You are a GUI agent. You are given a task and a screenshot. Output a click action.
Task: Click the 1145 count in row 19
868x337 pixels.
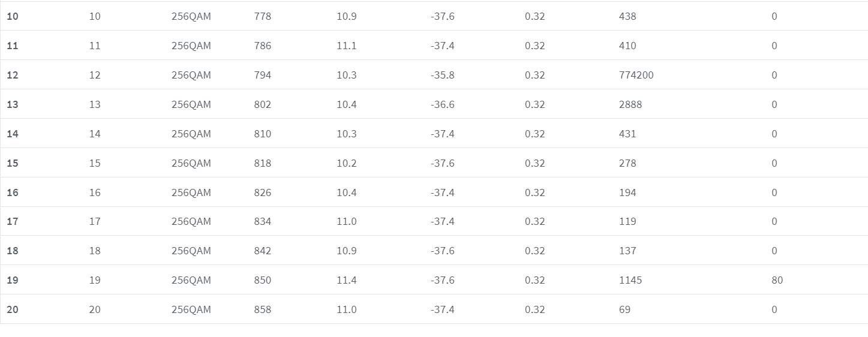click(630, 280)
